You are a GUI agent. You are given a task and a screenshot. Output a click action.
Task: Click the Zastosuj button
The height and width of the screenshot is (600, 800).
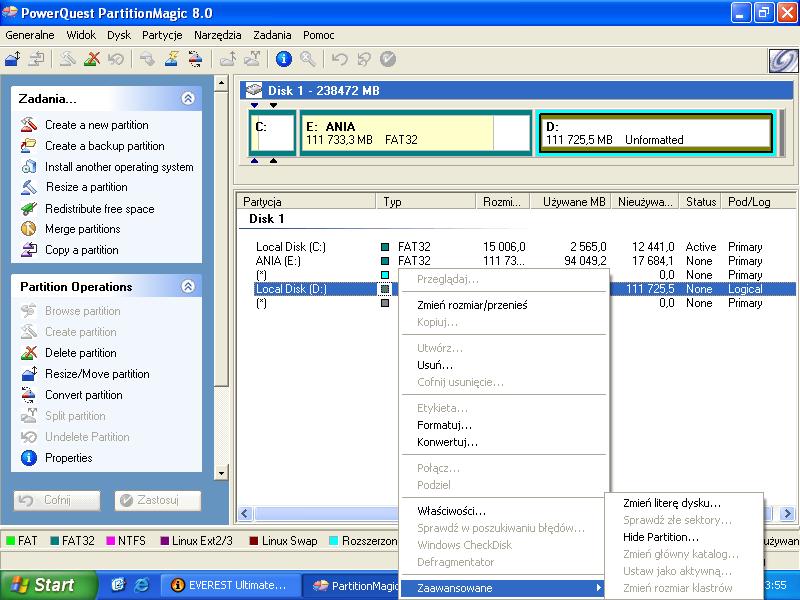pos(158,501)
